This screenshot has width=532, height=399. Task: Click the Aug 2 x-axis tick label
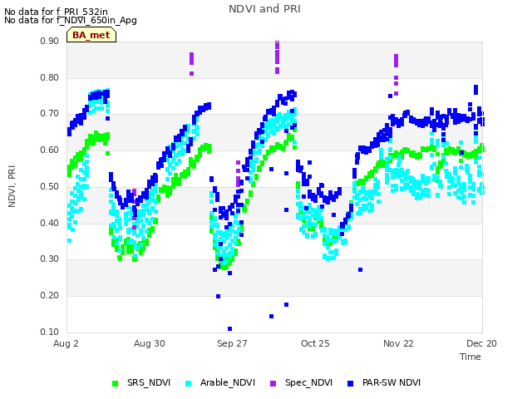click(x=66, y=343)
